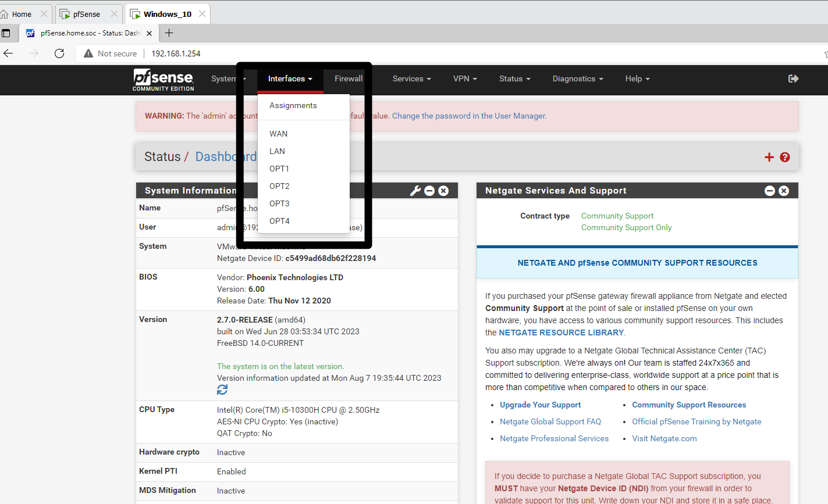Open Netgate Professional Services link
Image resolution: width=828 pixels, height=504 pixels.
554,438
